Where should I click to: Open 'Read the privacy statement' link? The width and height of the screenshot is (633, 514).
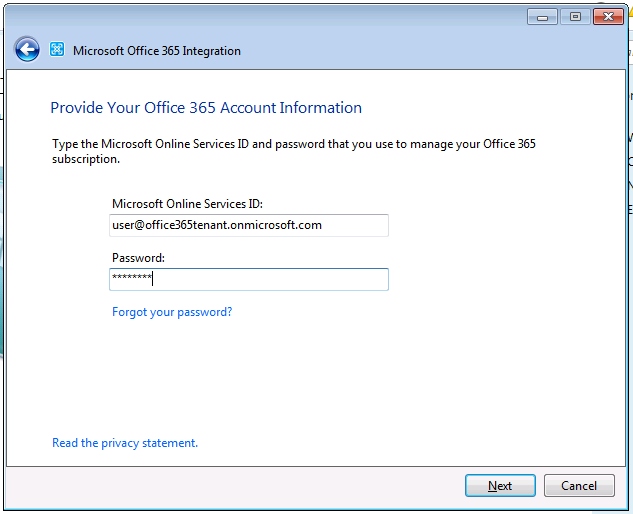[125, 443]
